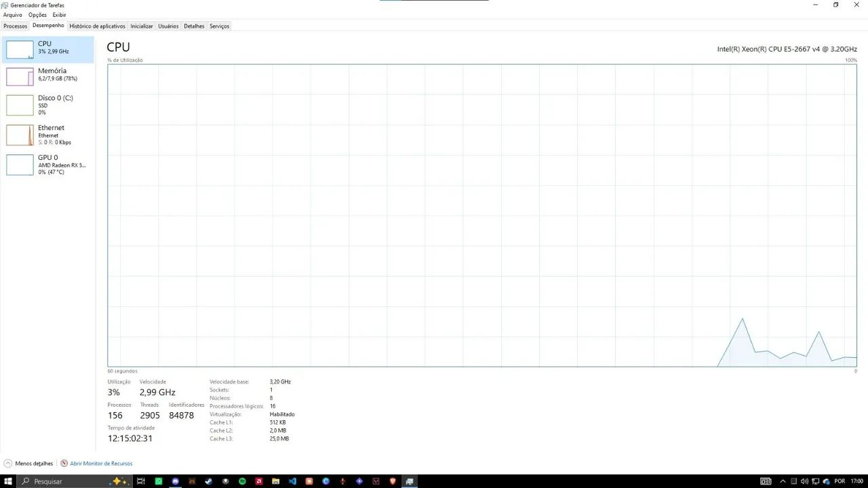Viewport: 868px width, 488px height.
Task: Switch to the Usuários tab
Action: (168, 26)
